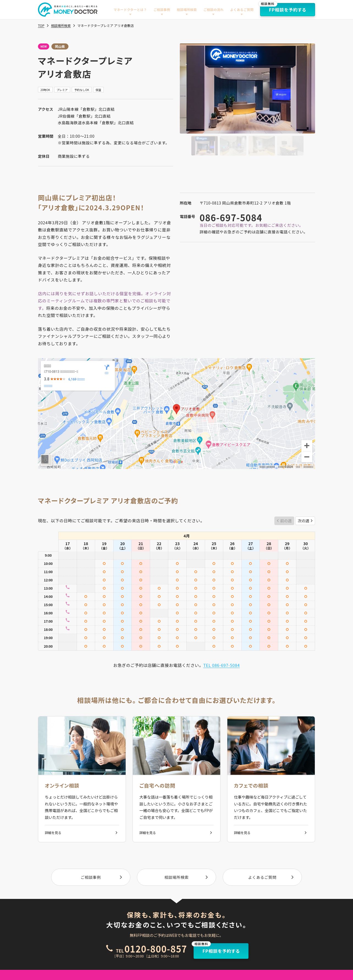The image size is (353, 980).
Task: Select the third store photo thumbnail
Action: [262, 146]
